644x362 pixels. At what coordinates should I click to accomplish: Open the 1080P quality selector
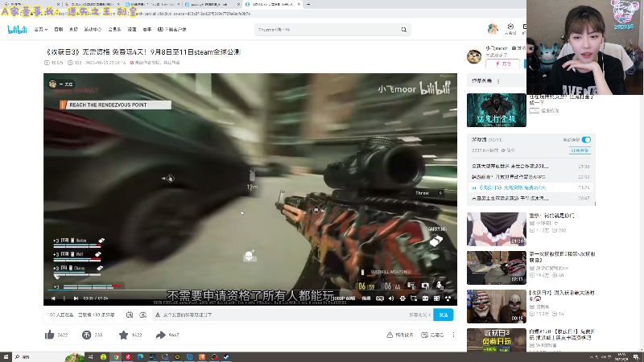tap(345, 298)
